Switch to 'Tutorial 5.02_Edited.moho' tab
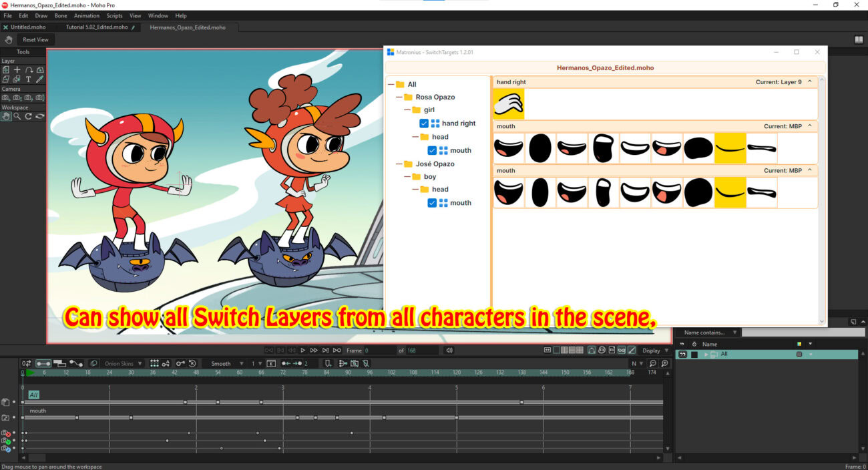Screen dimensions: 868x470 [97, 27]
